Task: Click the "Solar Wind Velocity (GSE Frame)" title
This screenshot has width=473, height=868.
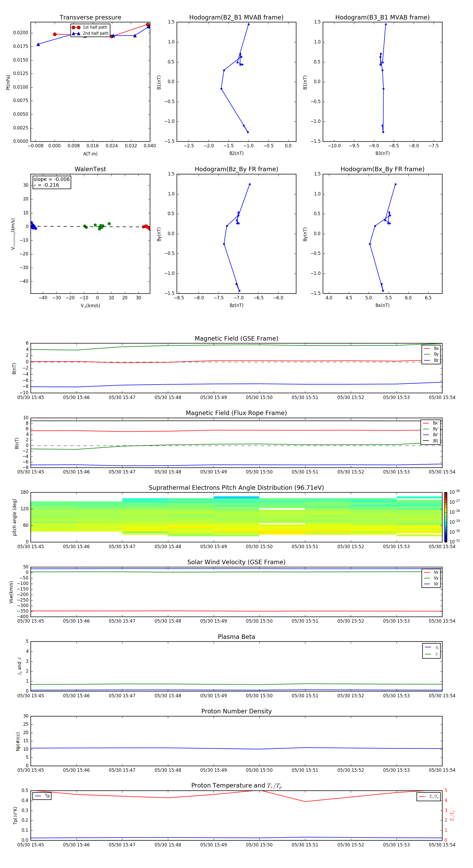Action: pyautogui.click(x=236, y=562)
